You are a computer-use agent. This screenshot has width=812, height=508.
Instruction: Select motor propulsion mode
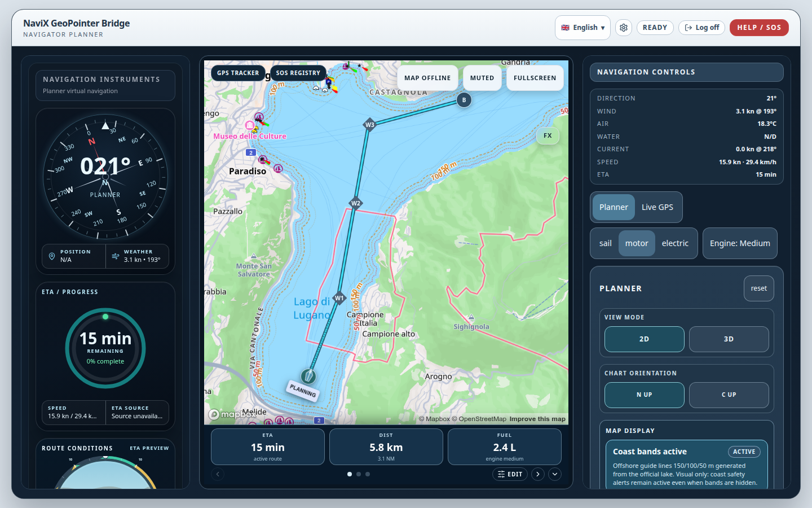pos(637,243)
